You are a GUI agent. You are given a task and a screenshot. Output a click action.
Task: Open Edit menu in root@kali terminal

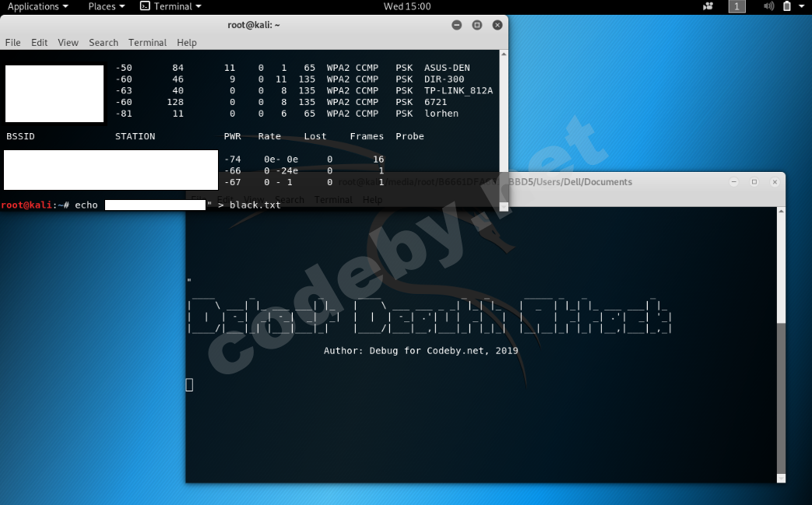click(x=40, y=43)
